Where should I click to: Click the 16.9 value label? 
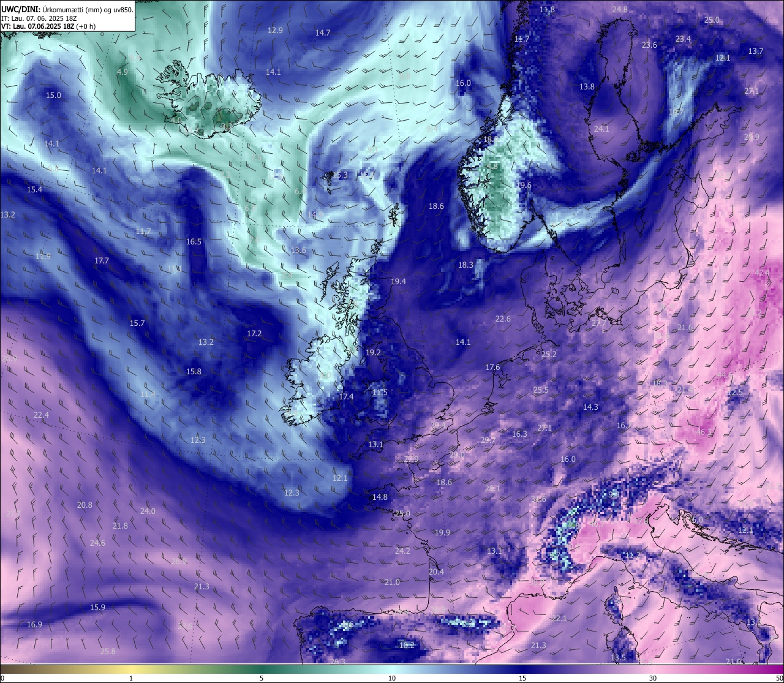pyautogui.click(x=34, y=625)
